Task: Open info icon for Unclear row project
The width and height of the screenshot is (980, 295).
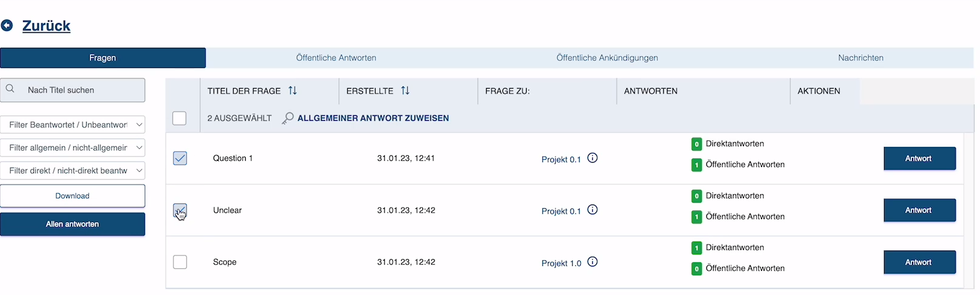Action: coord(593,209)
